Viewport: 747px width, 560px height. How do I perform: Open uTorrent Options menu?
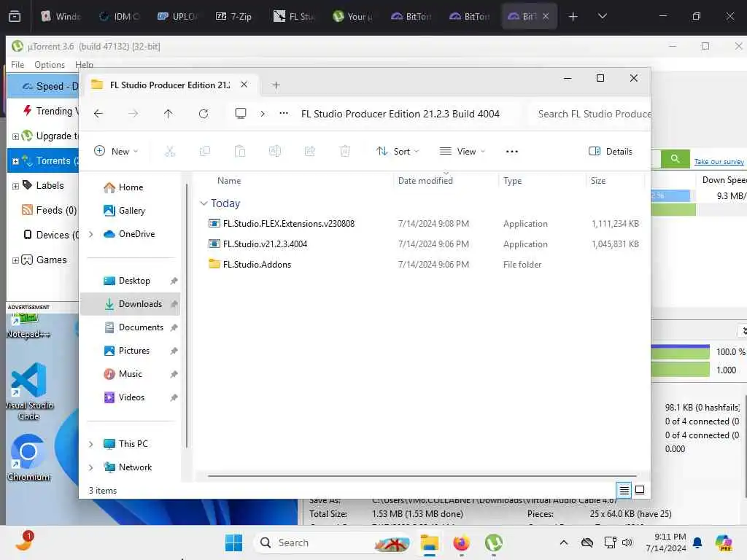click(50, 64)
